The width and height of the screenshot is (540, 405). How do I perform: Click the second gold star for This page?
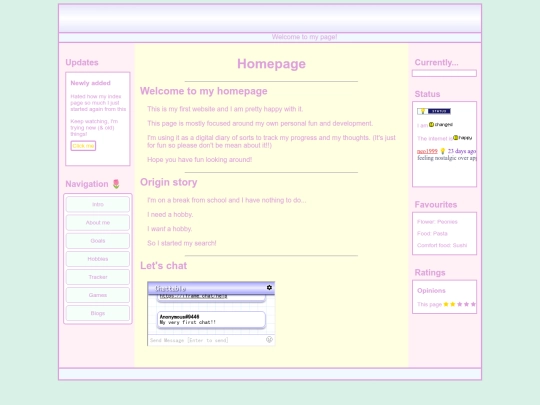click(453, 304)
